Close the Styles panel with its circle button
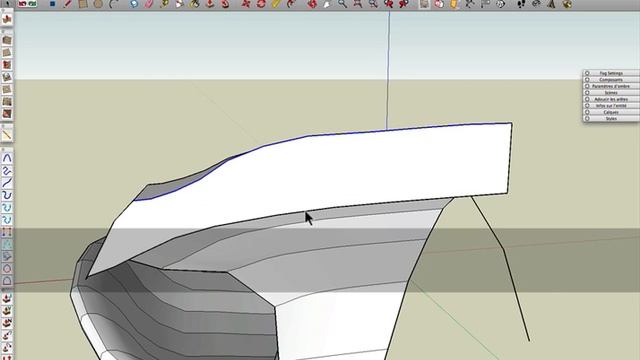Image resolution: width=640 pixels, height=360 pixels. click(587, 119)
